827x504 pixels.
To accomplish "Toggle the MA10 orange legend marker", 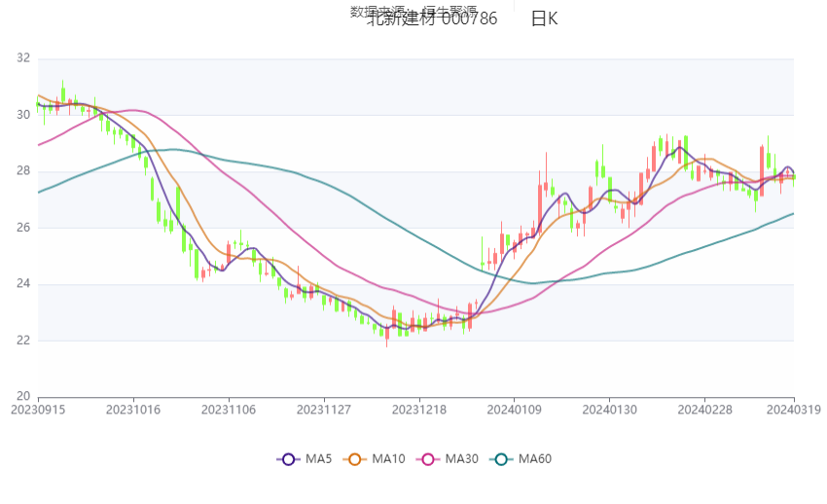I will click(355, 459).
